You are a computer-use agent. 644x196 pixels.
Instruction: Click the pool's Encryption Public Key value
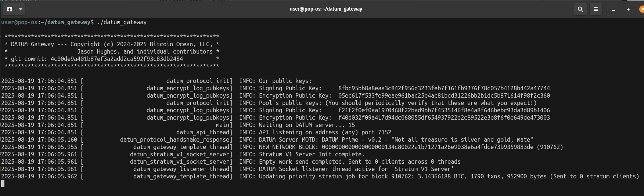tap(444, 117)
